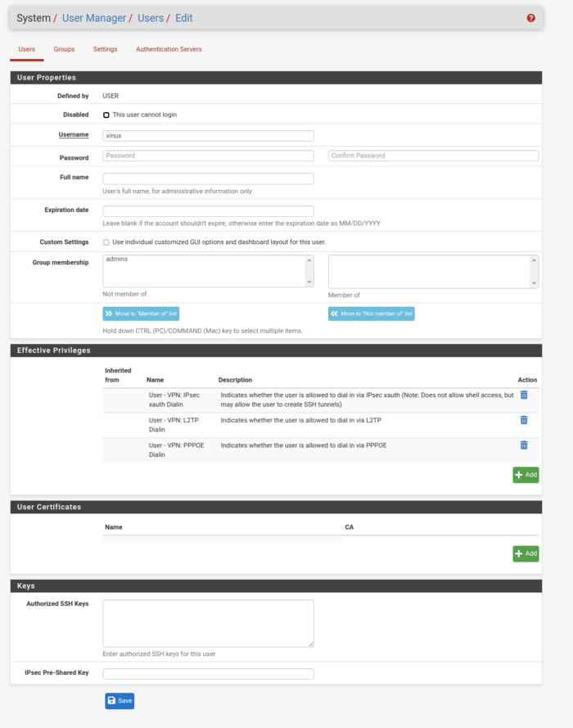Go to User Manager breadcrumb link

pyautogui.click(x=93, y=18)
